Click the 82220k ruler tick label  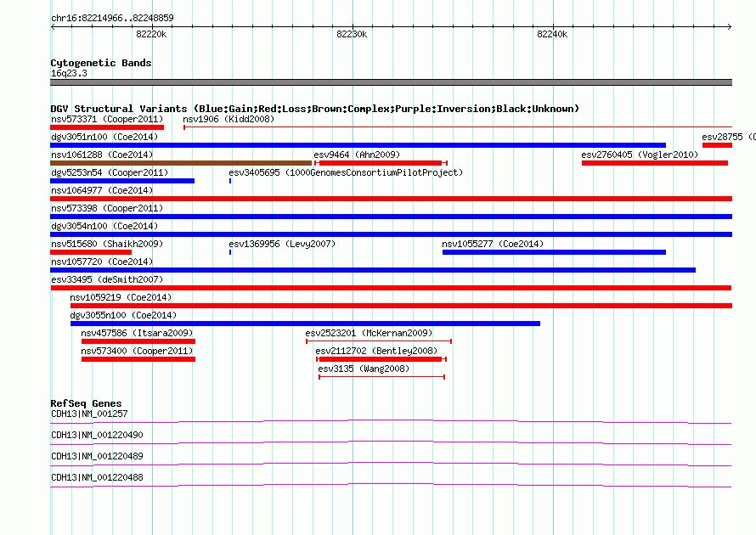point(151,34)
